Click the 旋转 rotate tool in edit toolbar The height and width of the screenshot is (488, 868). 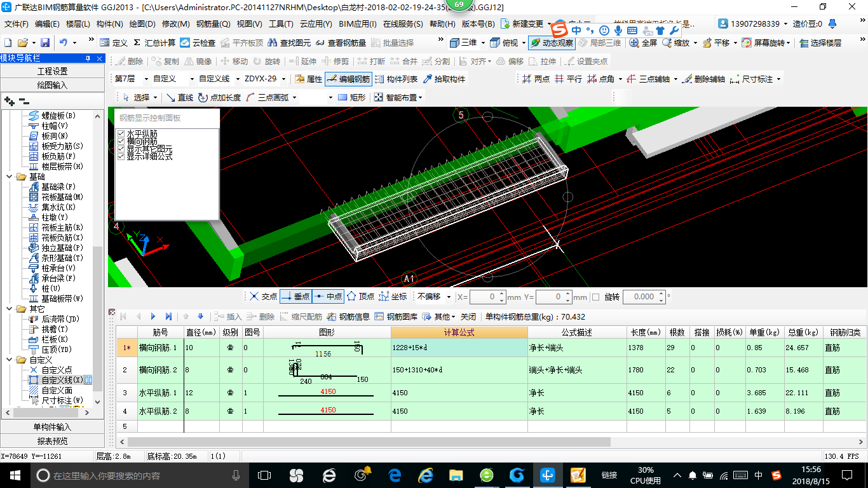266,61
